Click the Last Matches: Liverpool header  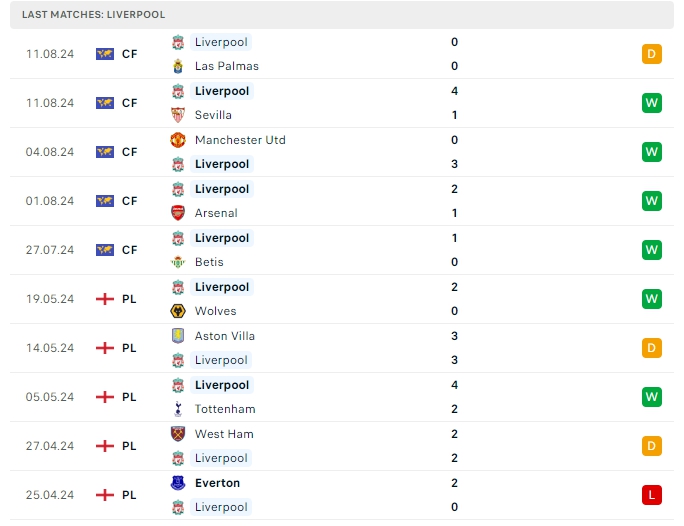click(93, 15)
